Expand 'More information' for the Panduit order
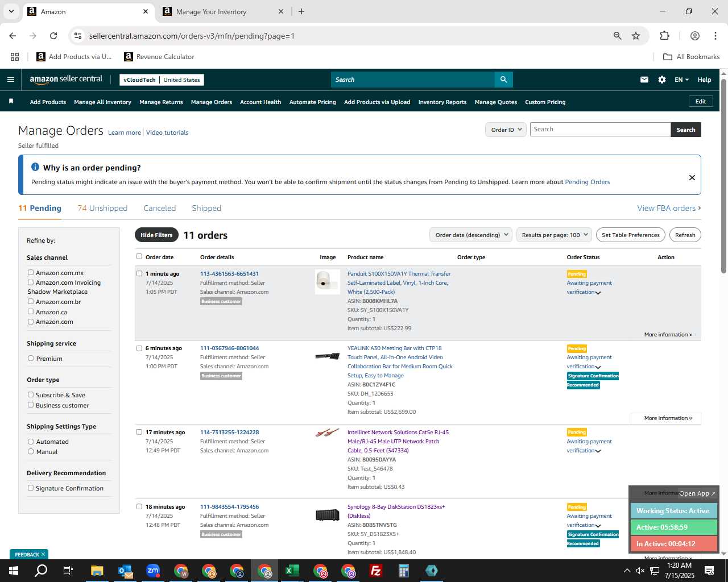 click(x=668, y=334)
